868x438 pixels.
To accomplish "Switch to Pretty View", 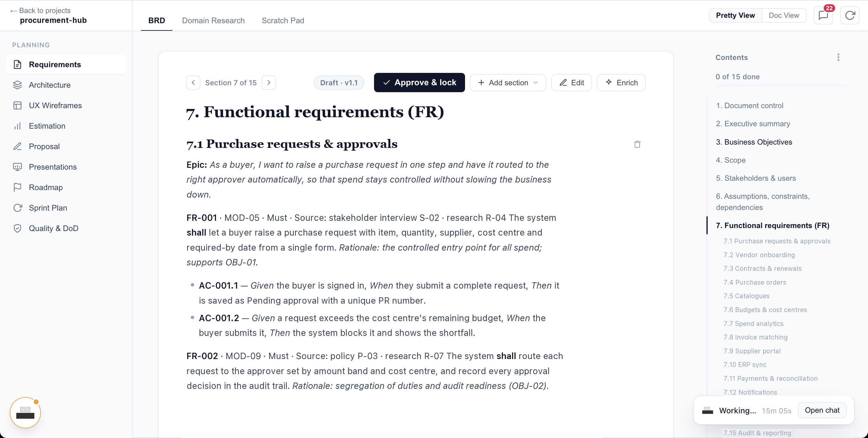I will point(735,15).
